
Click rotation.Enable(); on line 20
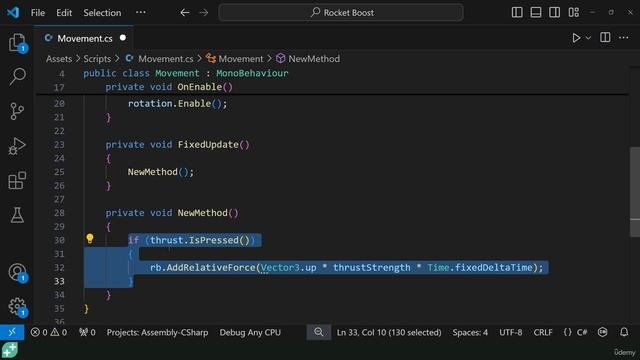point(177,104)
